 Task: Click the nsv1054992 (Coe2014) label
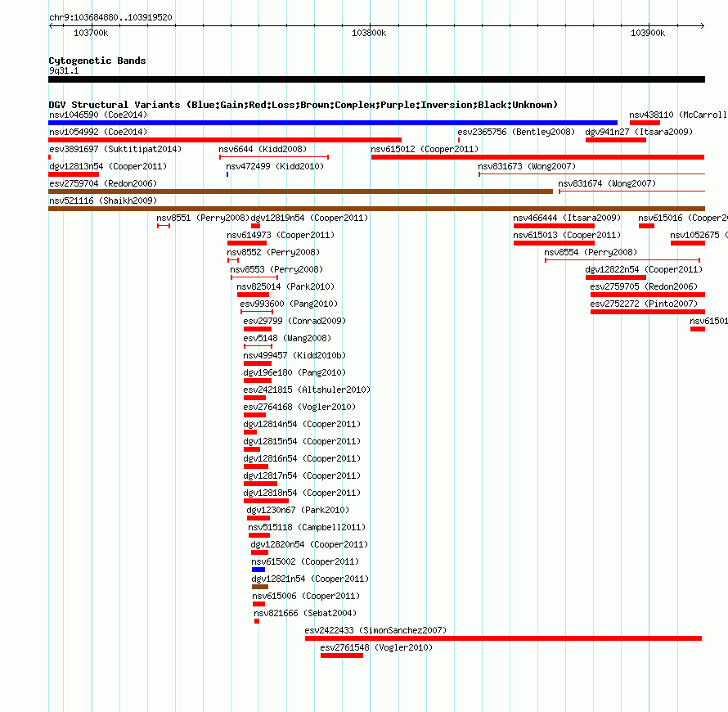[98, 132]
